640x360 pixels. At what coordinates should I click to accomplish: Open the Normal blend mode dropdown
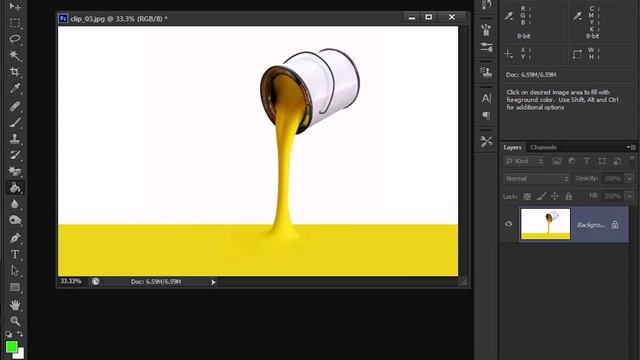[536, 178]
